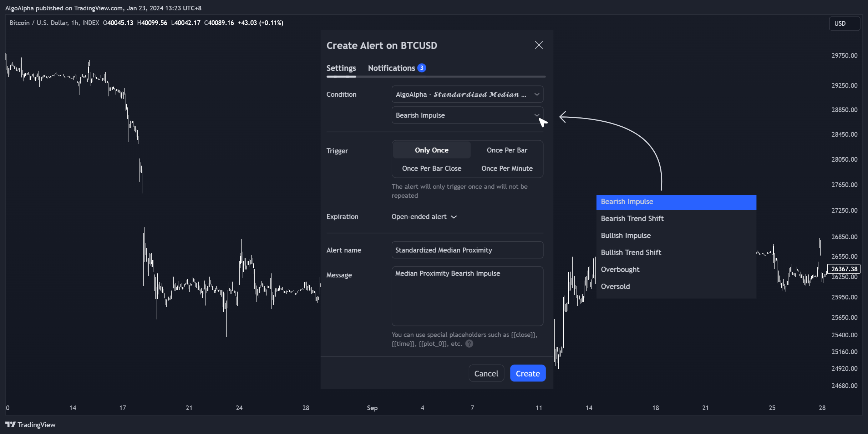Click the date label 28 at axis end
This screenshot has width=868, height=434.
(822, 408)
